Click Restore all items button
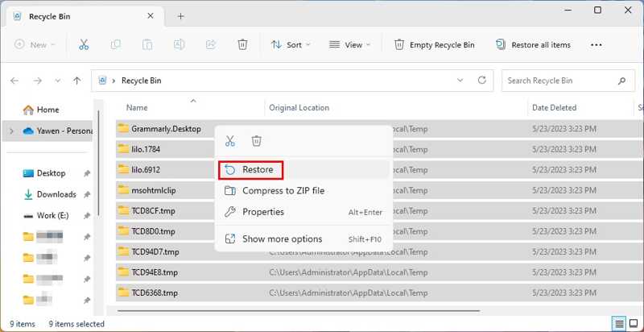 (533, 45)
